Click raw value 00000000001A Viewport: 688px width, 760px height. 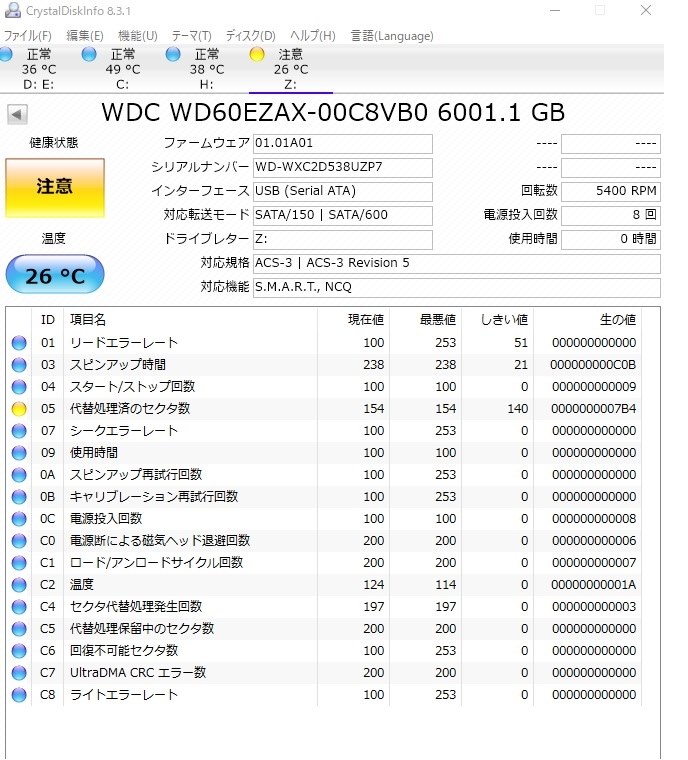(593, 585)
